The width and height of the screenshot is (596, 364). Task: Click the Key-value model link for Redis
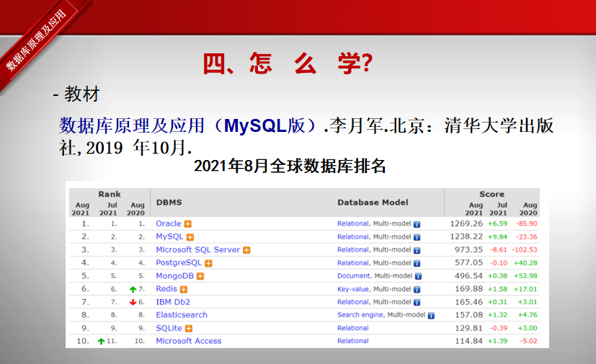click(352, 289)
